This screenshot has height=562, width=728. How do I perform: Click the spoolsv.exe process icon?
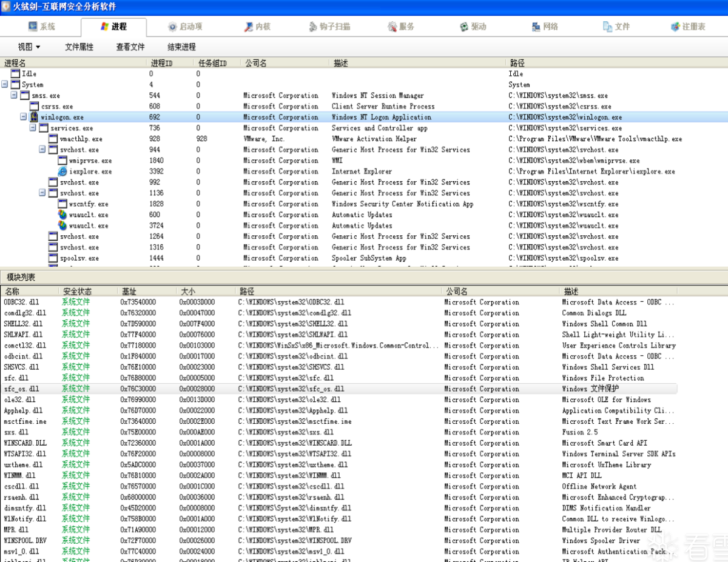tap(53, 258)
